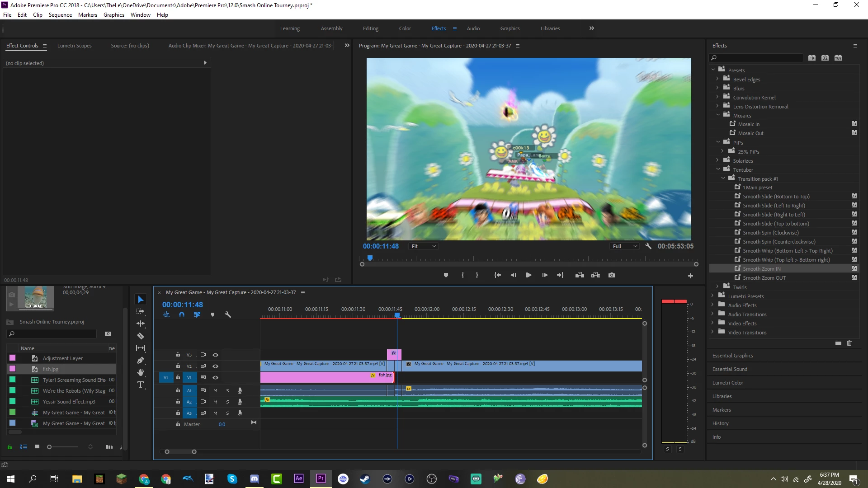Click Export Frame camera icon
The image size is (868, 488).
coord(612,275)
